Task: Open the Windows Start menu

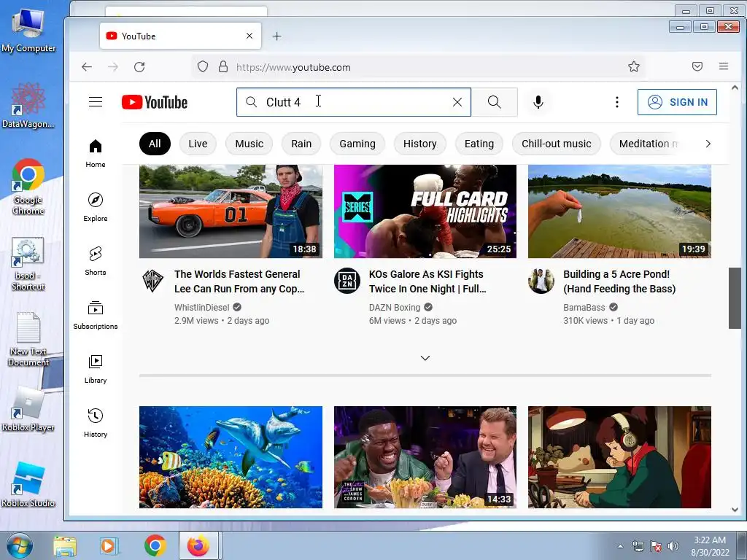Action: 20,545
